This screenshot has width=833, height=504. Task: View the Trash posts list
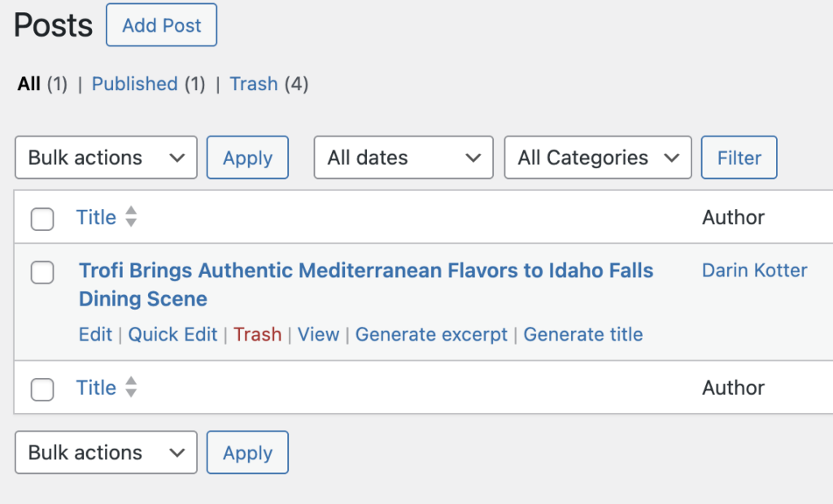[x=253, y=84]
